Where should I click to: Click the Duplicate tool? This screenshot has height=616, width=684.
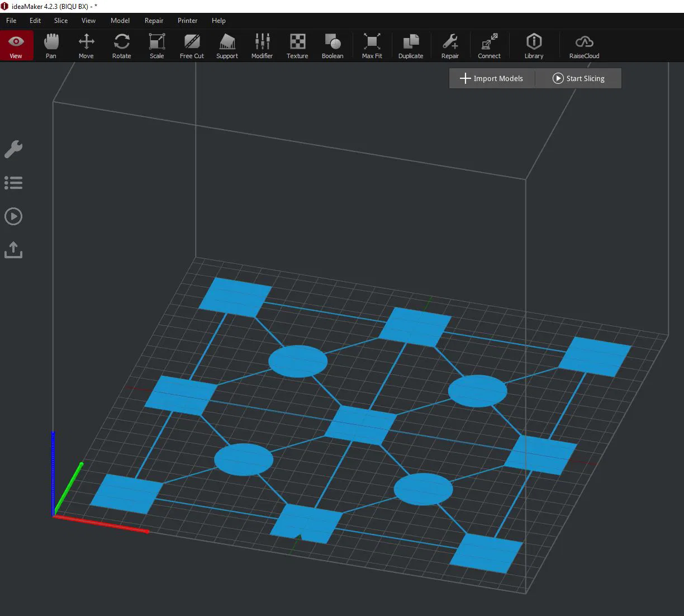pos(411,45)
